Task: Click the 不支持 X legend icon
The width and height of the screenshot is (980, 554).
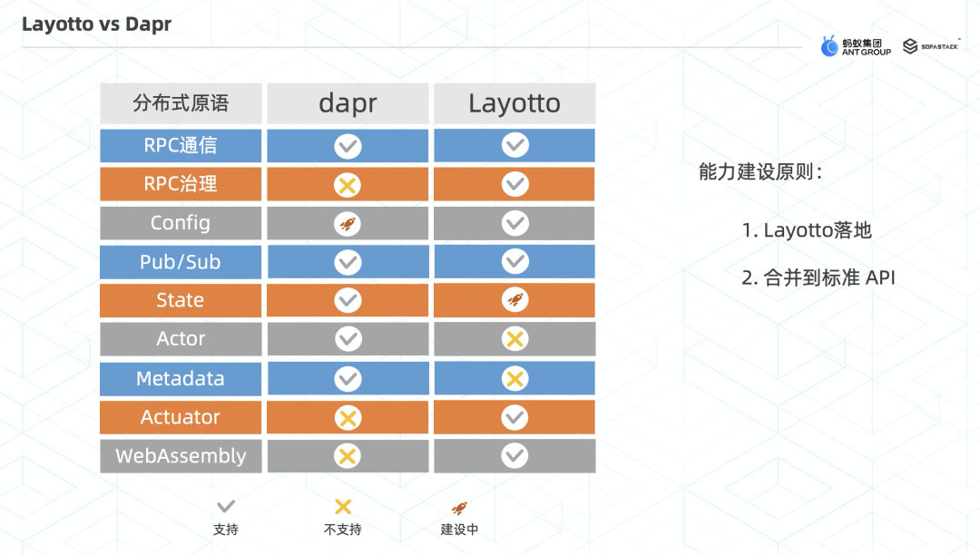Action: (343, 507)
